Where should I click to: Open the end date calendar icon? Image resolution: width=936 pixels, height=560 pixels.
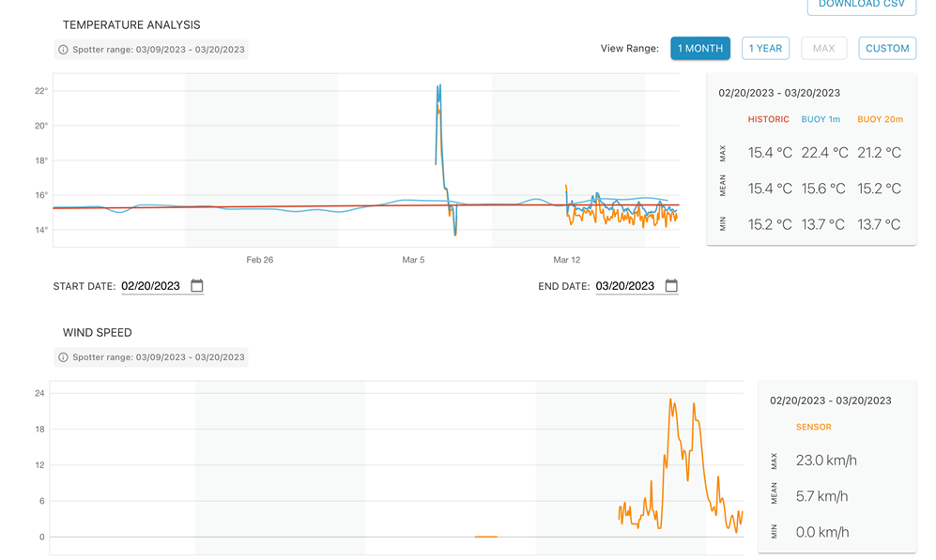point(671,286)
